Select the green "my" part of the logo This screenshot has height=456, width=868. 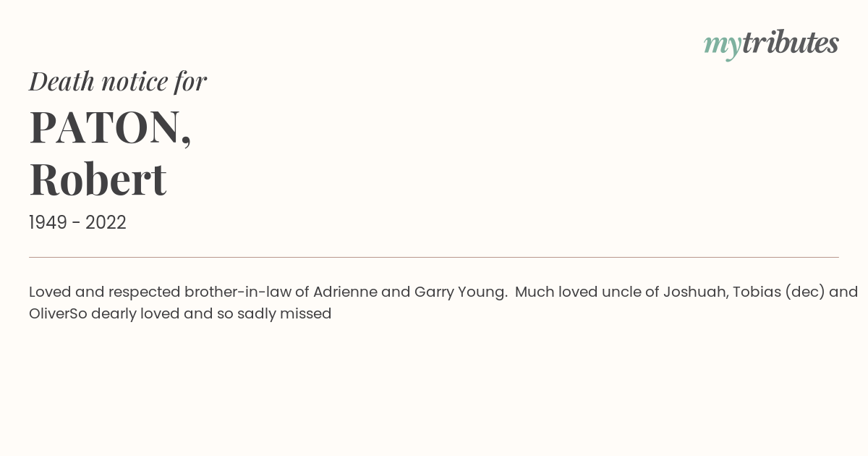pyautogui.click(x=723, y=46)
